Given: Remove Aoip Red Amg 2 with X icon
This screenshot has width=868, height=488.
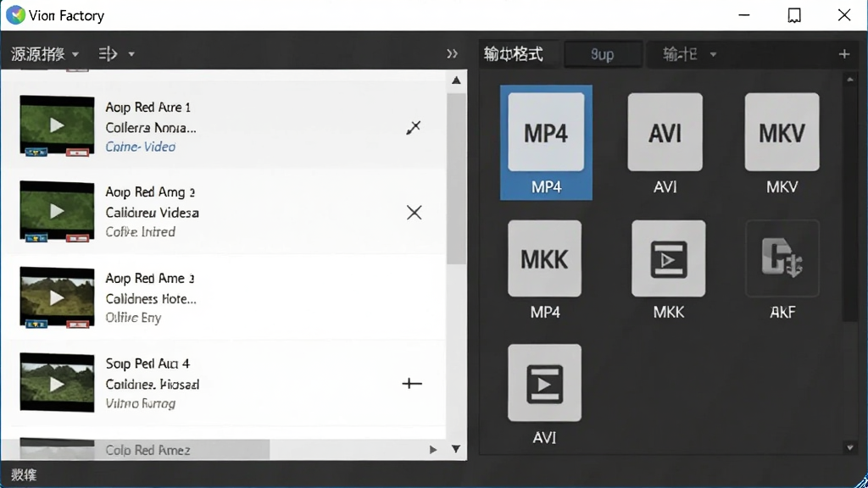Looking at the screenshot, I should tap(414, 213).
